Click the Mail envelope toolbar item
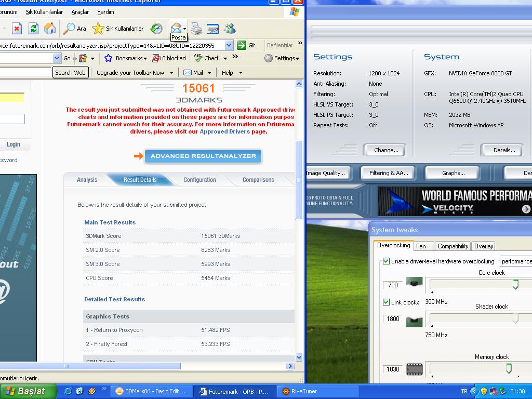 (187, 73)
